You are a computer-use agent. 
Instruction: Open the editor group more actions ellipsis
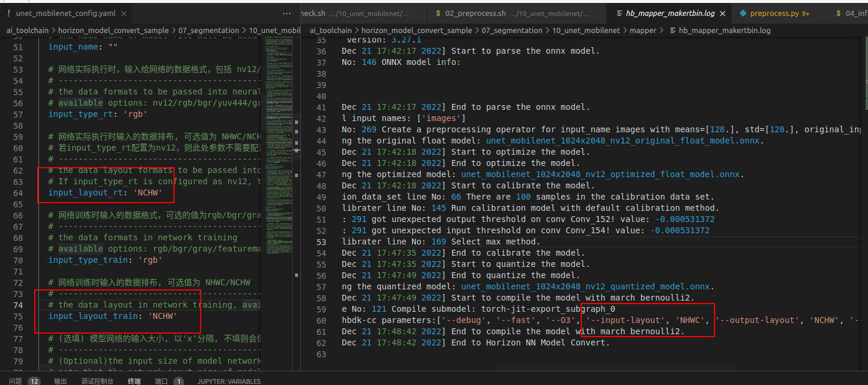pyautogui.click(x=287, y=13)
